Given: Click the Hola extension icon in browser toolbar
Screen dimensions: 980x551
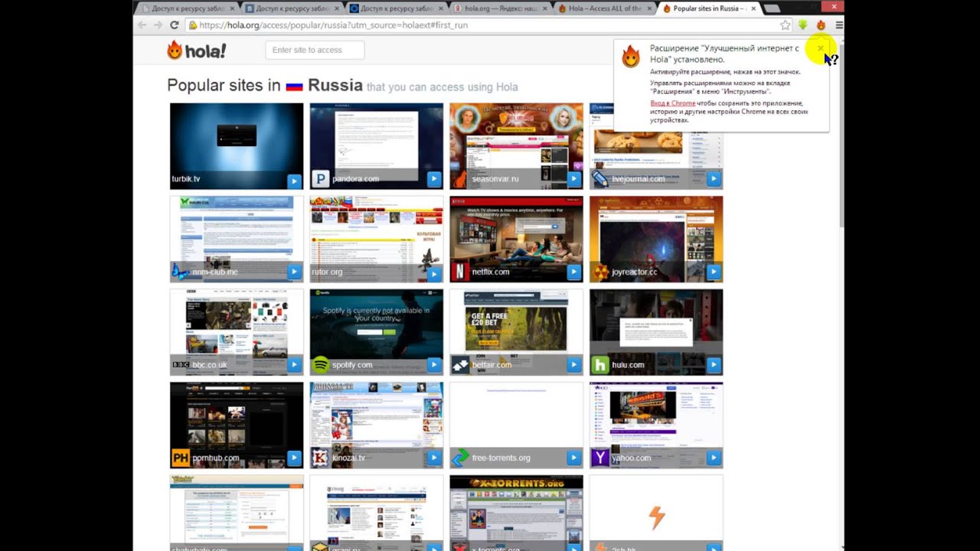Looking at the screenshot, I should 821,25.
